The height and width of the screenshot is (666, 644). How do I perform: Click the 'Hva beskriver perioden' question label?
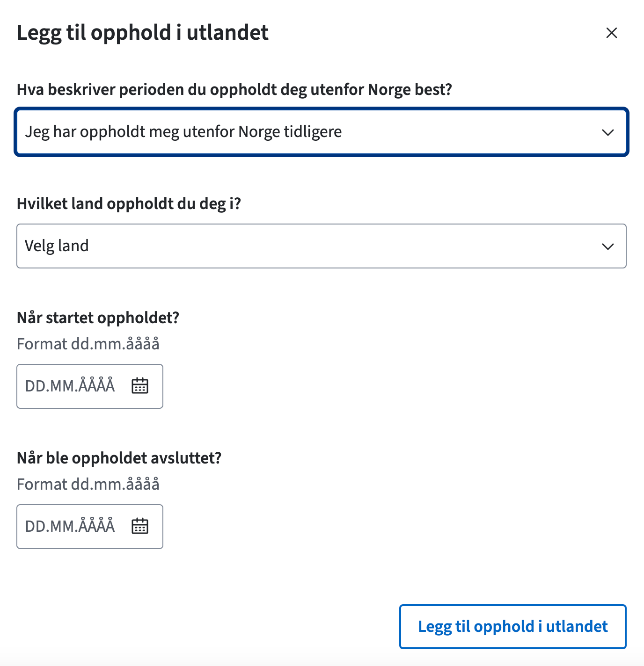point(234,89)
